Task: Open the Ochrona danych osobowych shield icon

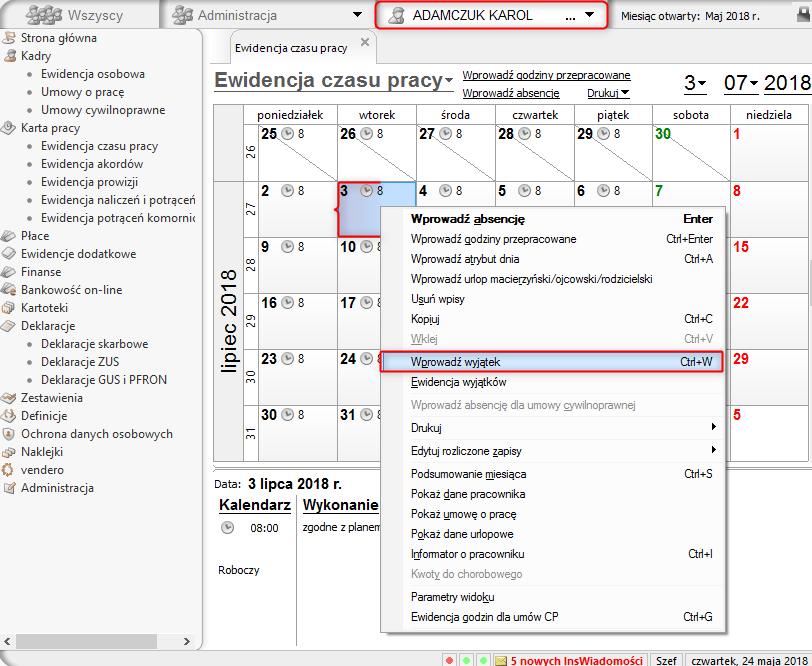Action: [x=8, y=434]
